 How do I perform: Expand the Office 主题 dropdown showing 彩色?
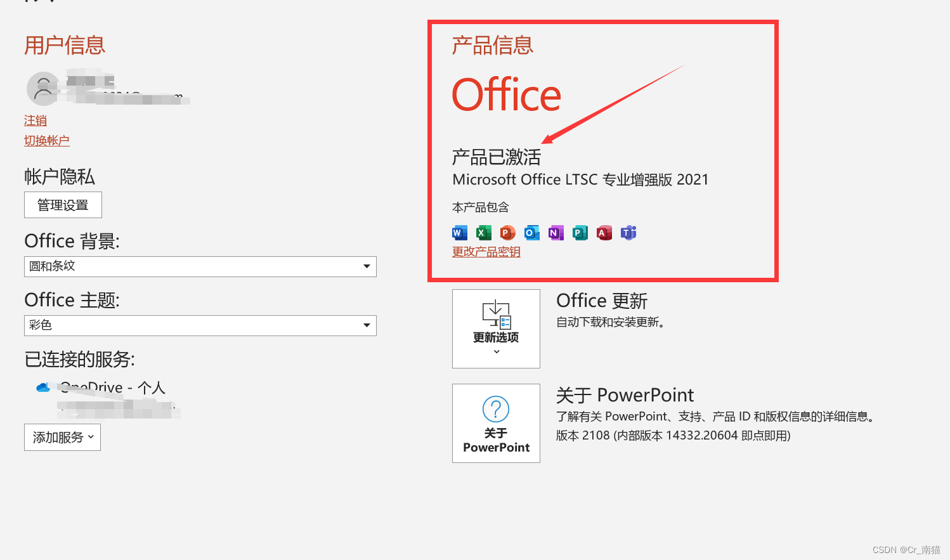200,325
